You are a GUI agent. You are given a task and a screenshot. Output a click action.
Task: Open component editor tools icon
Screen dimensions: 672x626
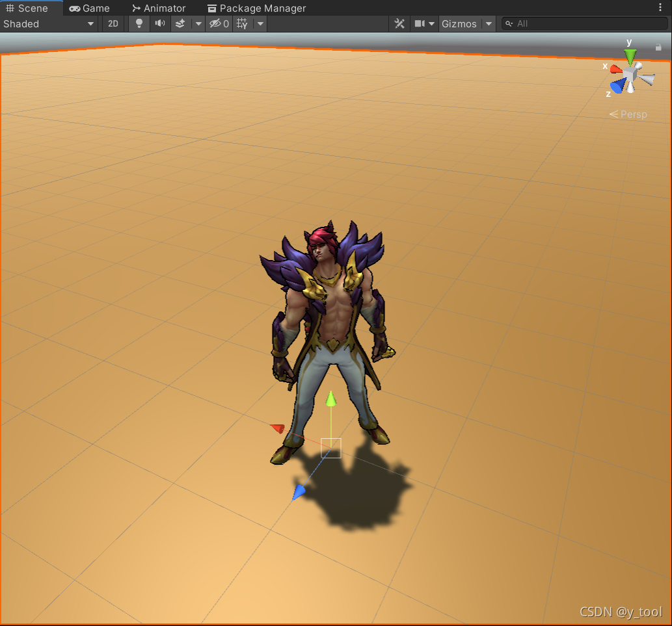(399, 24)
